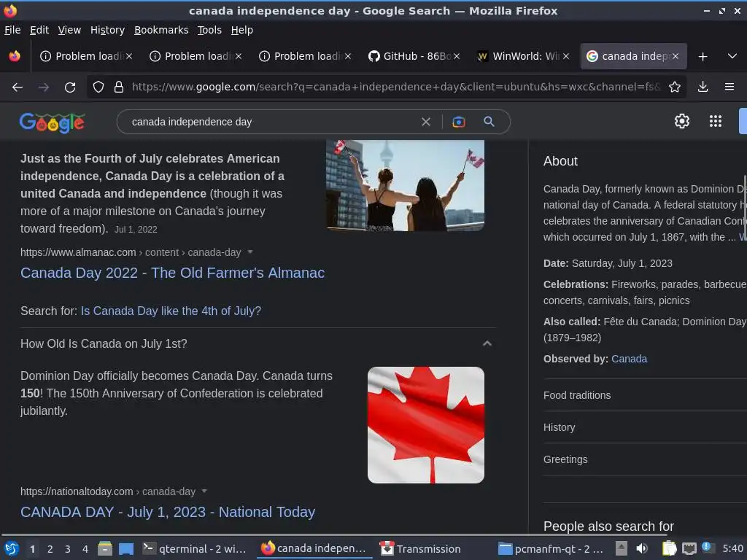Open the volume control tray icon
The image size is (747, 560).
pyautogui.click(x=642, y=548)
